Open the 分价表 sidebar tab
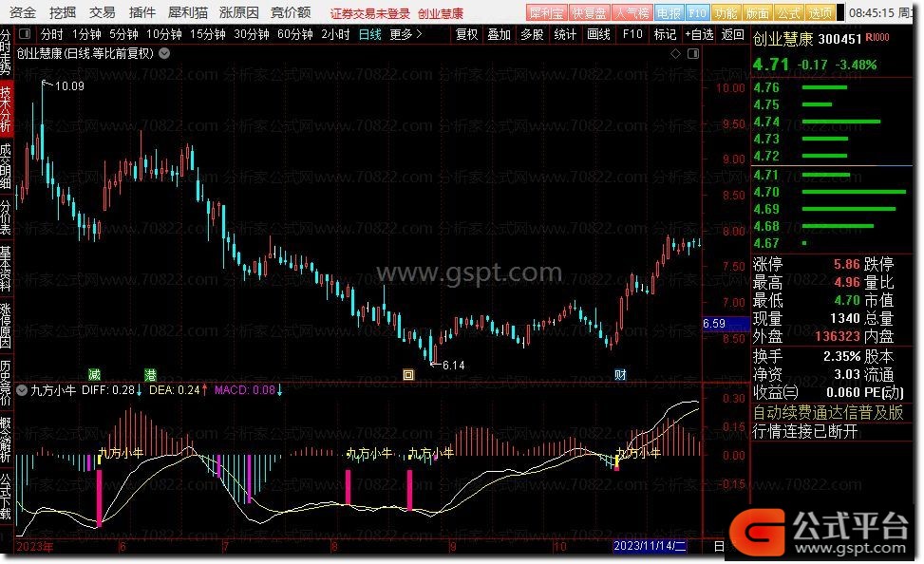 (x=6, y=218)
